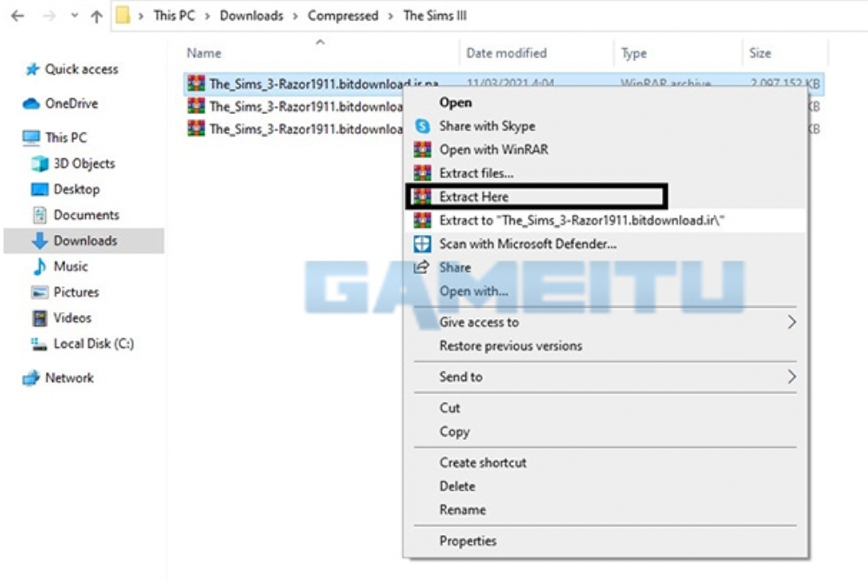Sort files by Date modified column
868x588 pixels.
506,53
